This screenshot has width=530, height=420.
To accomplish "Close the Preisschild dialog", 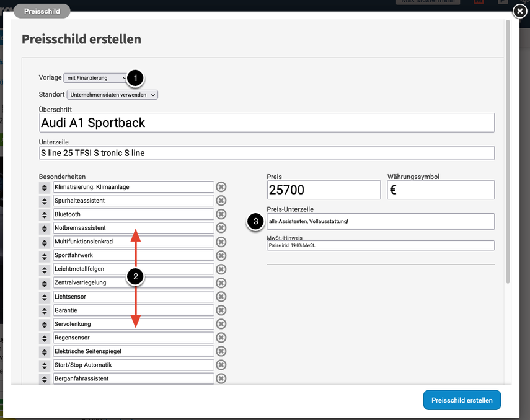I will (x=519, y=11).
